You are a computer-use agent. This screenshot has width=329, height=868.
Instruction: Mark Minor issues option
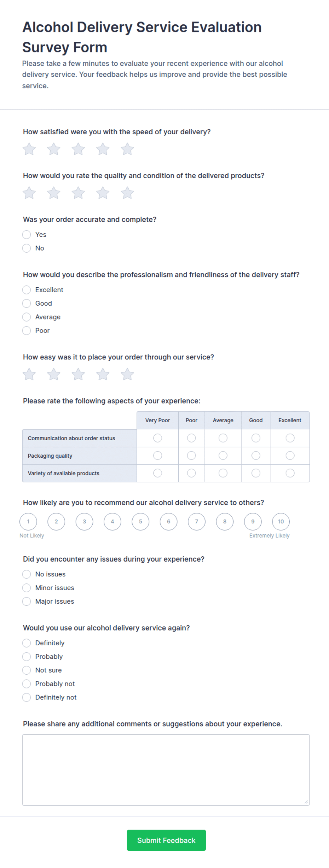27,588
